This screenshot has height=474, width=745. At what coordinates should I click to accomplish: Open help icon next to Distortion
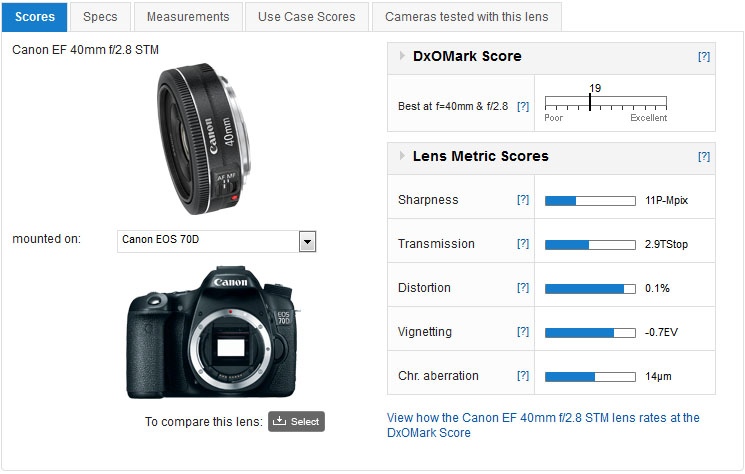click(x=523, y=287)
